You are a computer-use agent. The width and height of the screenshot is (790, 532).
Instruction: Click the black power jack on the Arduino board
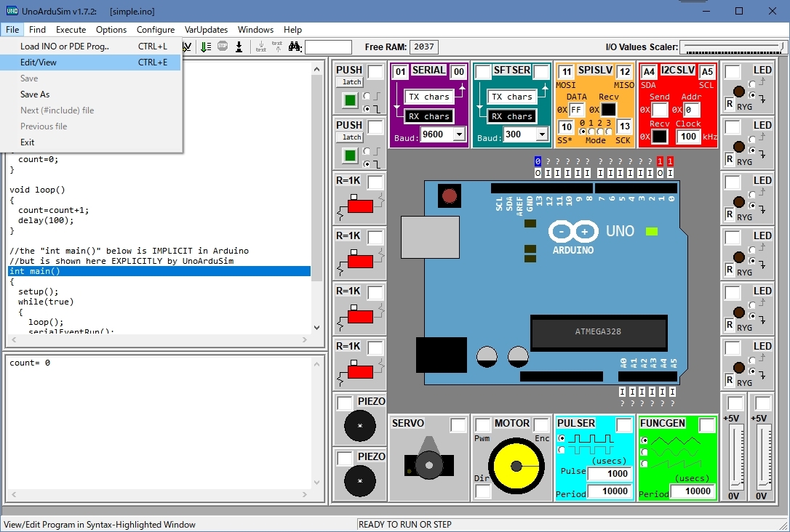pos(442,355)
